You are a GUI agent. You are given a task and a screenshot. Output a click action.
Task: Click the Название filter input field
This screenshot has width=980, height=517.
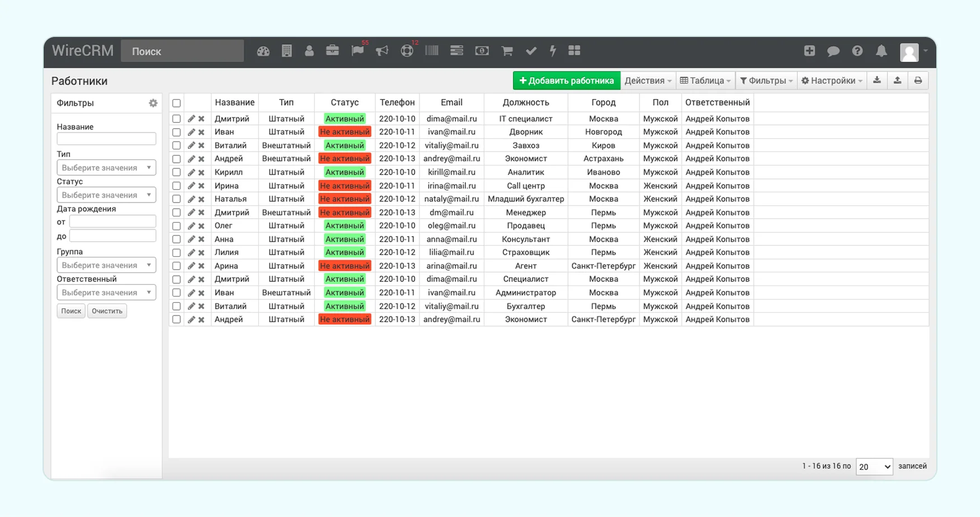click(x=106, y=139)
